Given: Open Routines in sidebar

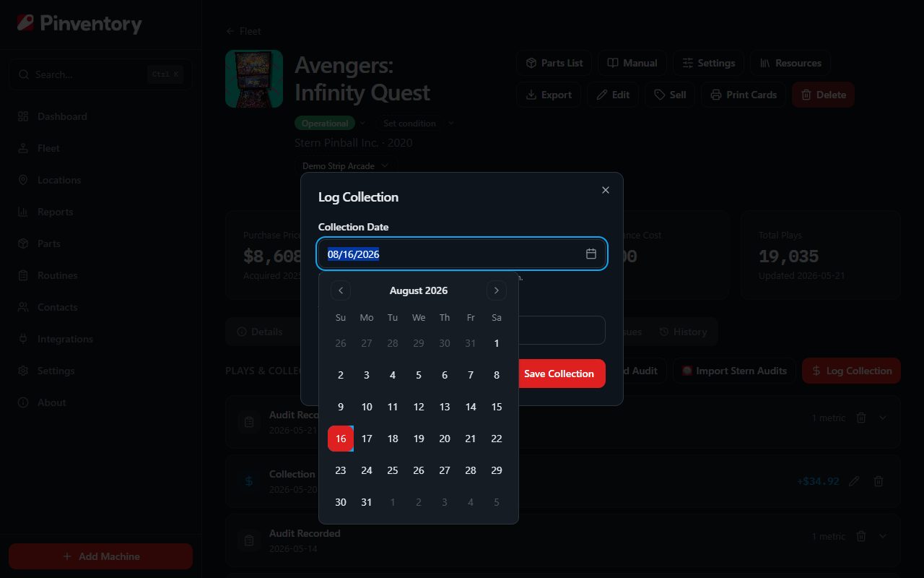Looking at the screenshot, I should [100, 275].
